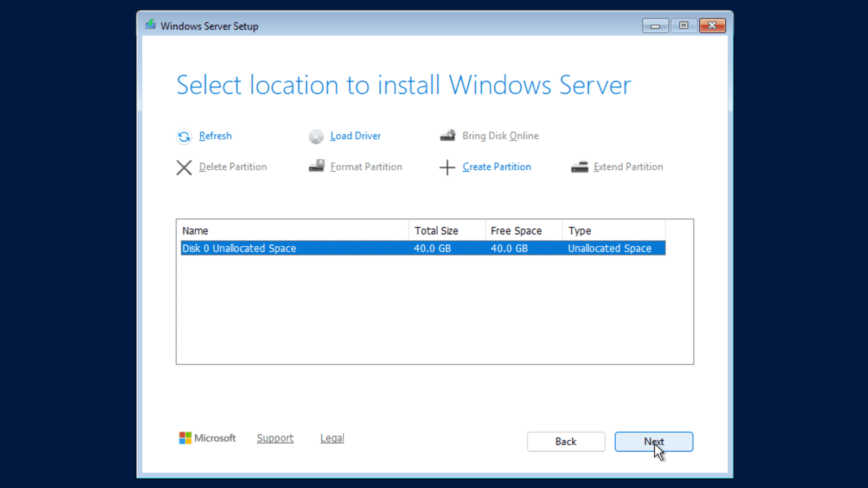Click the Free Space column header
Screen dimensions: 868x488
[x=524, y=230]
